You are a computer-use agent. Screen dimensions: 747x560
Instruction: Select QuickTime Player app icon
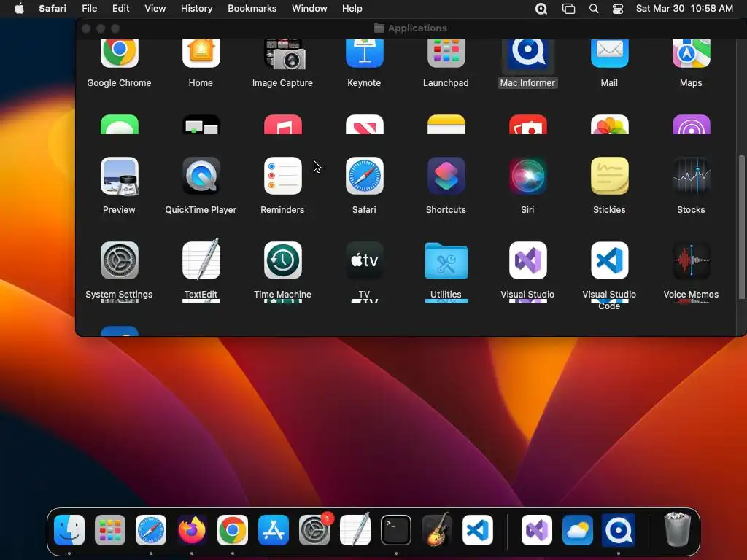201,176
